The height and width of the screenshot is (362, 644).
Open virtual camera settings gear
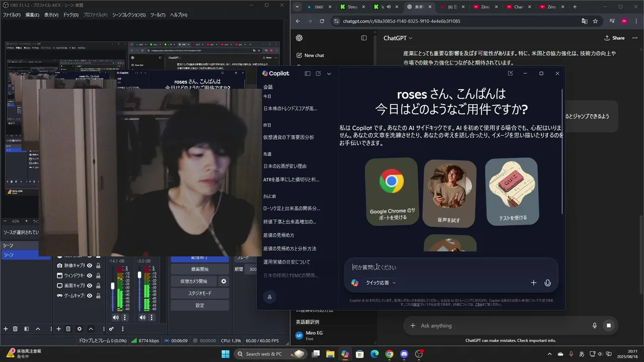point(224,281)
